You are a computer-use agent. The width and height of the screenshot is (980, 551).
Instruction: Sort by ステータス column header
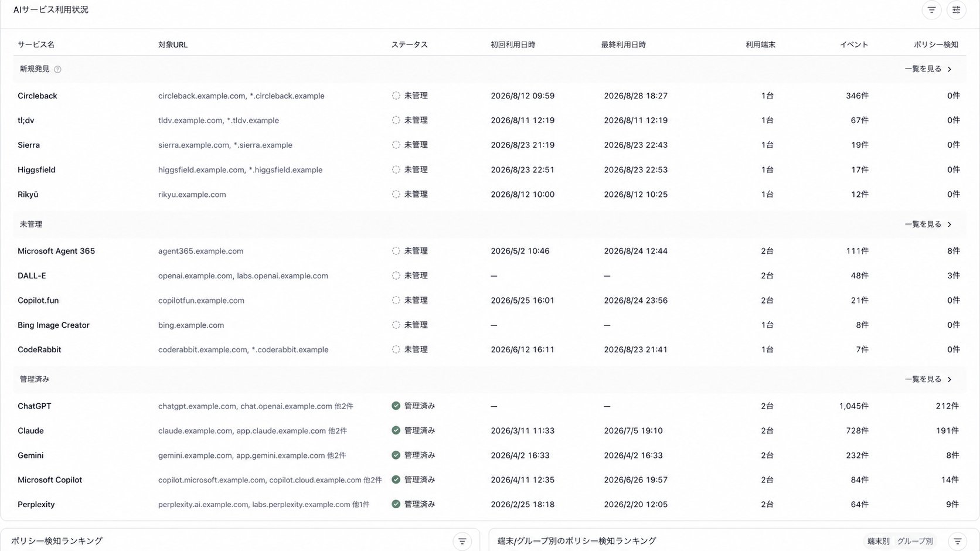coord(410,45)
